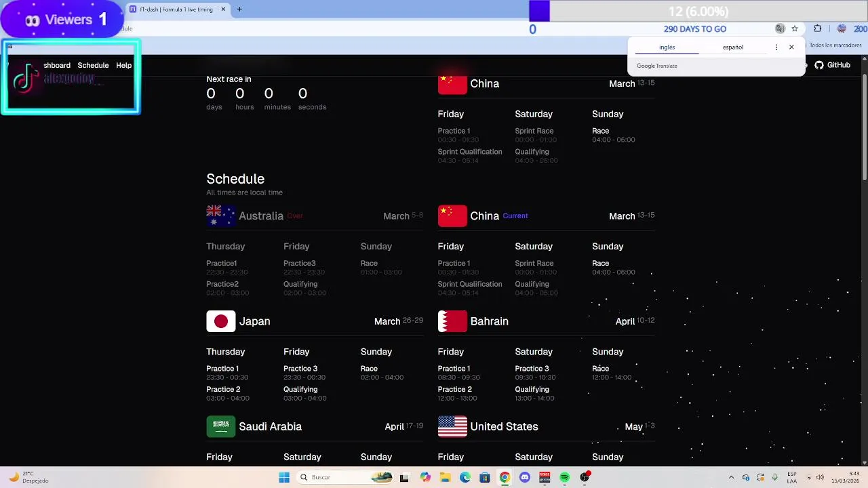Click the Bahrain flag icon

pos(452,321)
